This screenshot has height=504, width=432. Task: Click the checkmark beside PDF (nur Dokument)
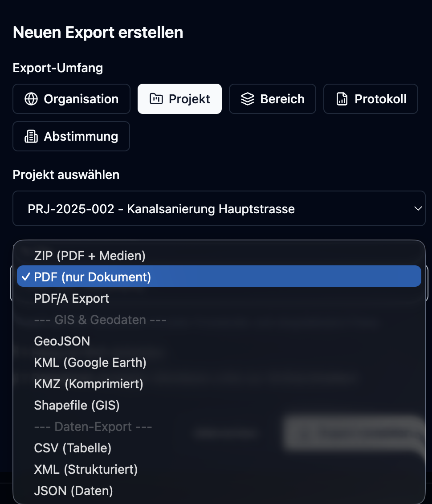26,276
